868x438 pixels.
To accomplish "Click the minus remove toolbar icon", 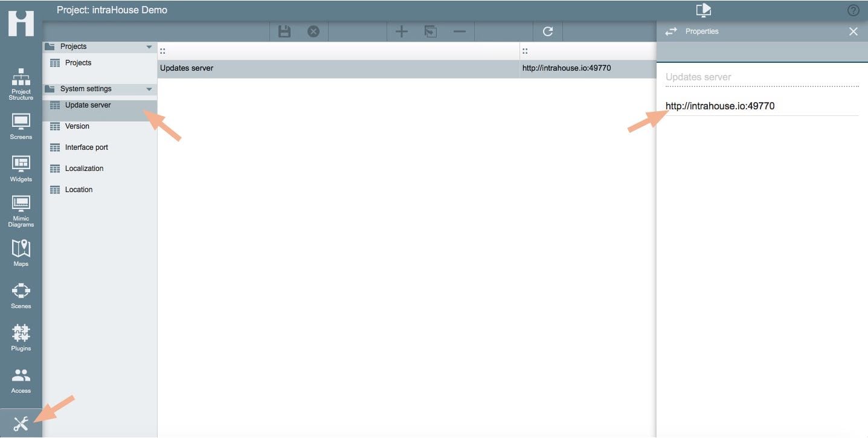I will (x=460, y=31).
